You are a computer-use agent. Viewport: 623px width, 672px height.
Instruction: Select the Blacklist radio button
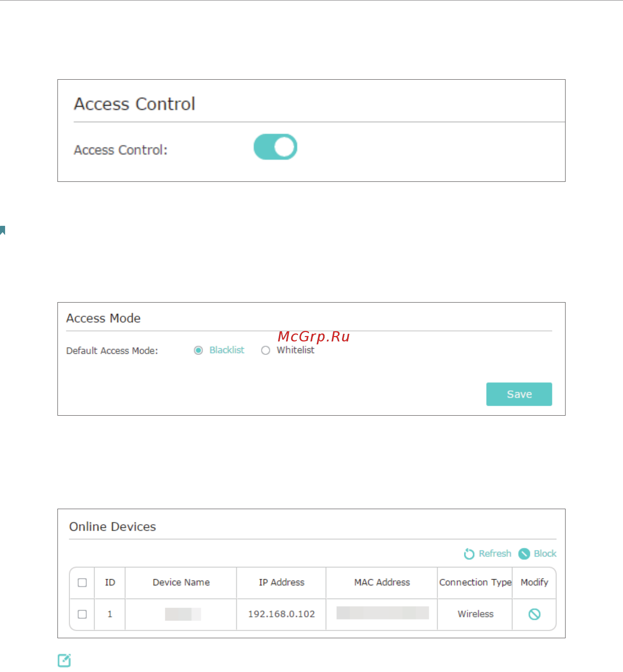pos(198,350)
